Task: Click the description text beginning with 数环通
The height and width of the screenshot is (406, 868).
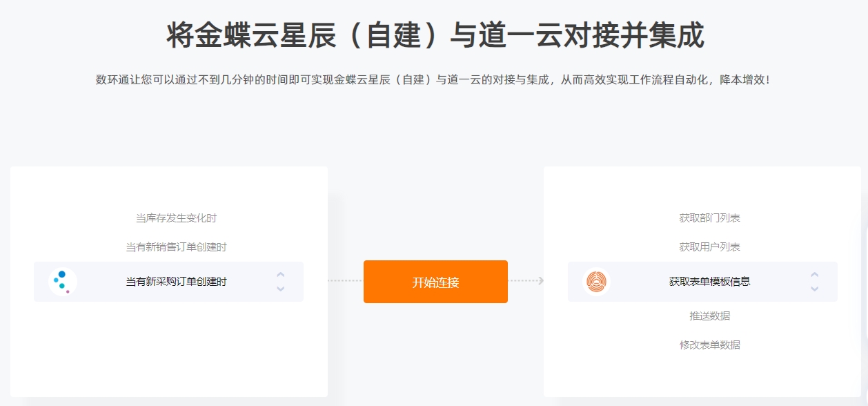Action: click(433, 80)
